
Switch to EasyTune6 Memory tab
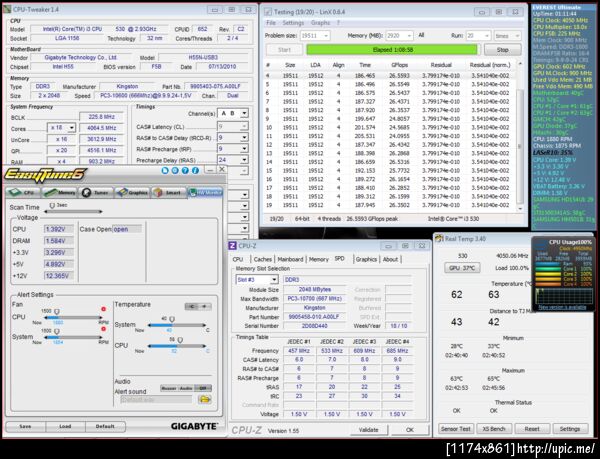59,192
